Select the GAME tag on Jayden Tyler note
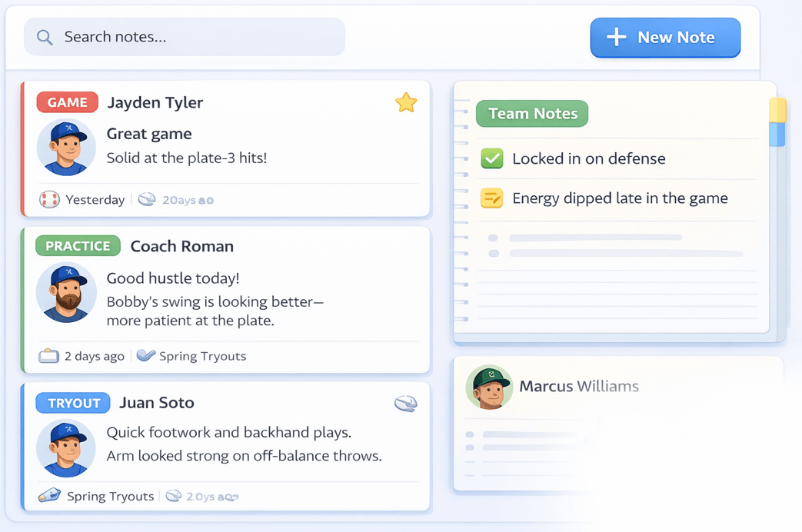The height and width of the screenshot is (532, 802). [x=68, y=102]
